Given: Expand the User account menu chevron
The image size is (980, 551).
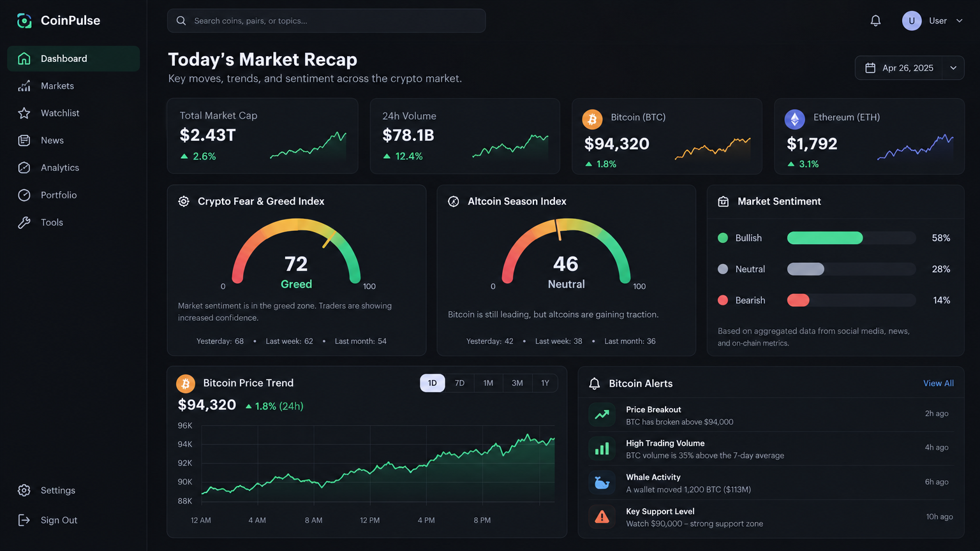Looking at the screenshot, I should [x=959, y=21].
